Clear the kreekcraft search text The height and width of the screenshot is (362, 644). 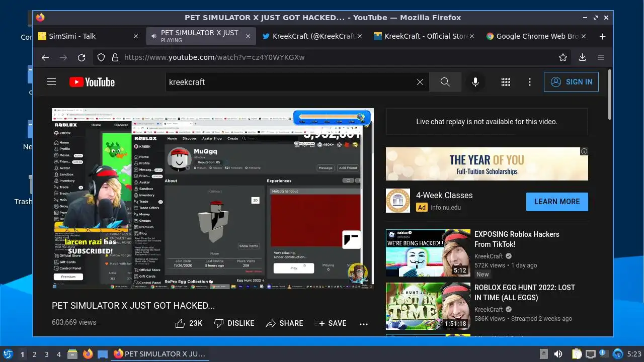click(420, 82)
